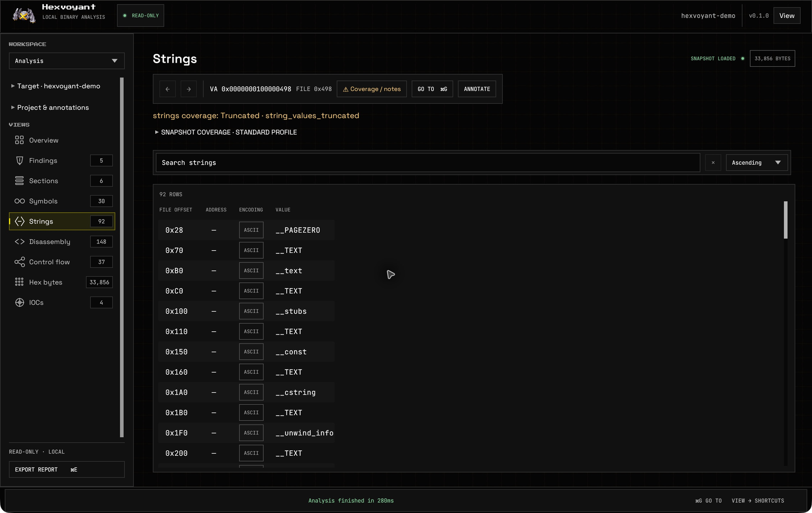This screenshot has width=812, height=513.
Task: Open the Overview view icon
Action: click(19, 140)
